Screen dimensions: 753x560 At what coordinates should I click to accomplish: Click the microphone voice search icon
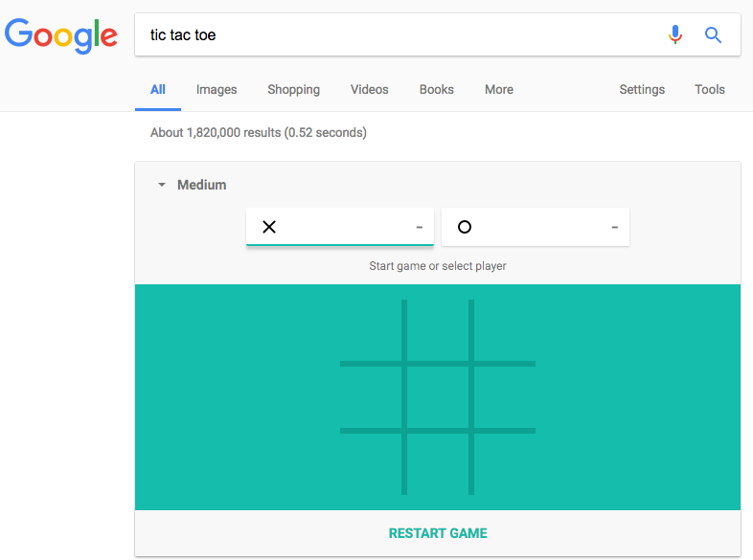[675, 35]
